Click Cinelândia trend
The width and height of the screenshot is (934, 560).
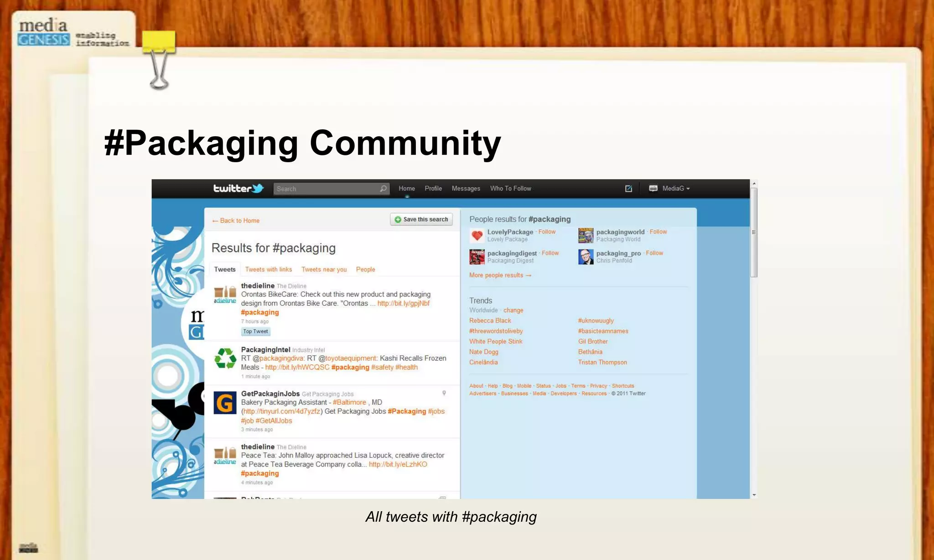[x=483, y=363]
